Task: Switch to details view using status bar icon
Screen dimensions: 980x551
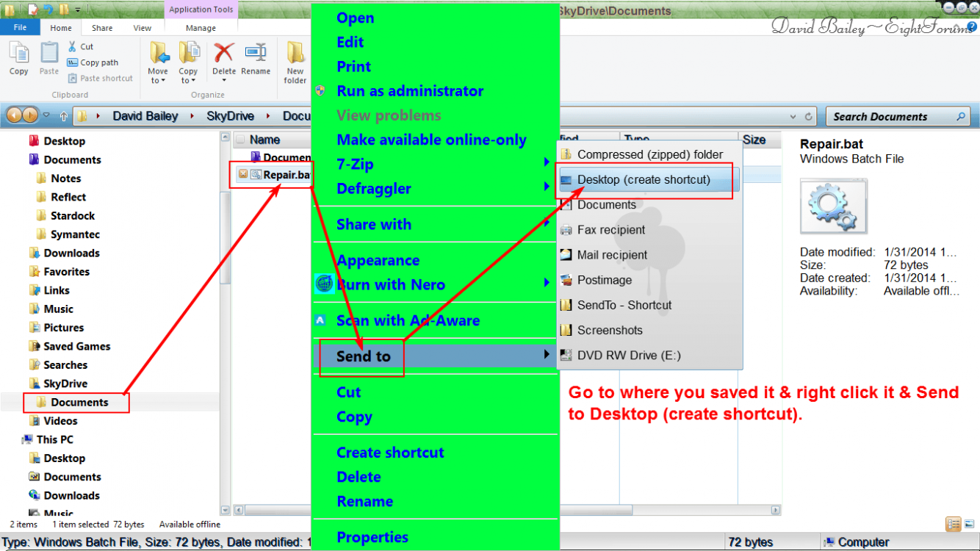Action: click(x=954, y=524)
